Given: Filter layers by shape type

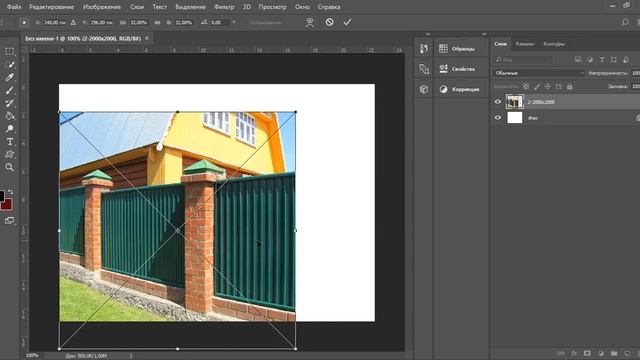Looking at the screenshot, I should tap(614, 60).
